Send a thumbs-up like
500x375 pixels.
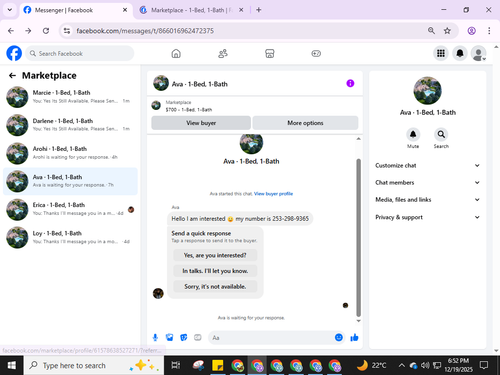354,338
